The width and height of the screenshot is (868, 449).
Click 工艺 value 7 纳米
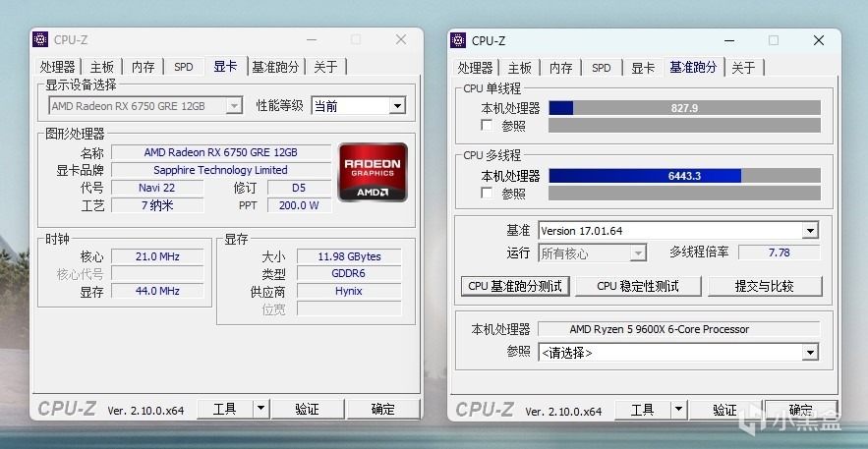[x=157, y=205]
